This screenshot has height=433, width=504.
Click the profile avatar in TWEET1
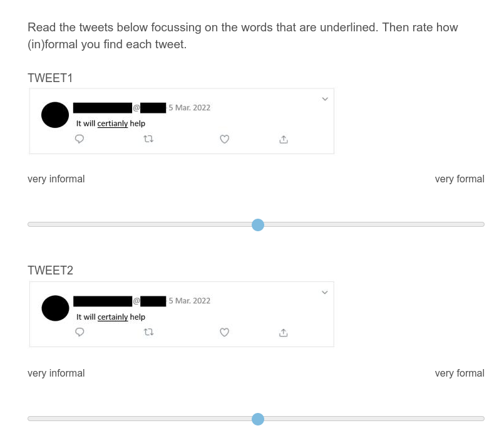(54, 115)
